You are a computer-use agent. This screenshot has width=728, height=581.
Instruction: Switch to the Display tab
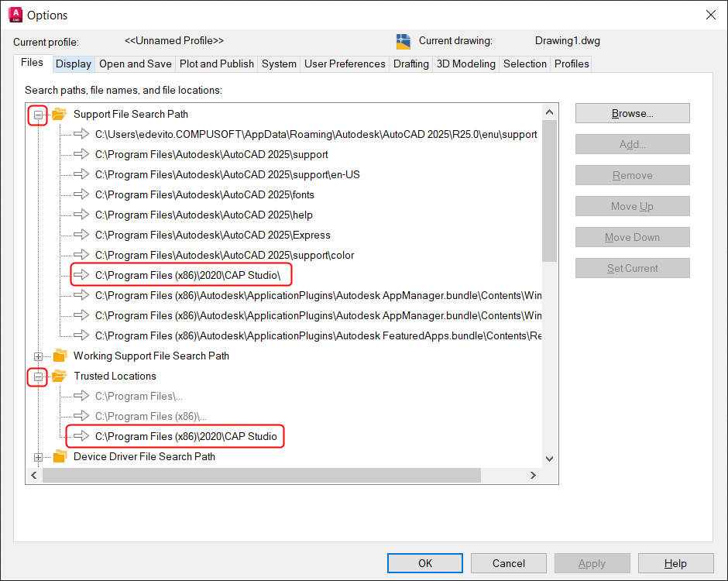74,64
